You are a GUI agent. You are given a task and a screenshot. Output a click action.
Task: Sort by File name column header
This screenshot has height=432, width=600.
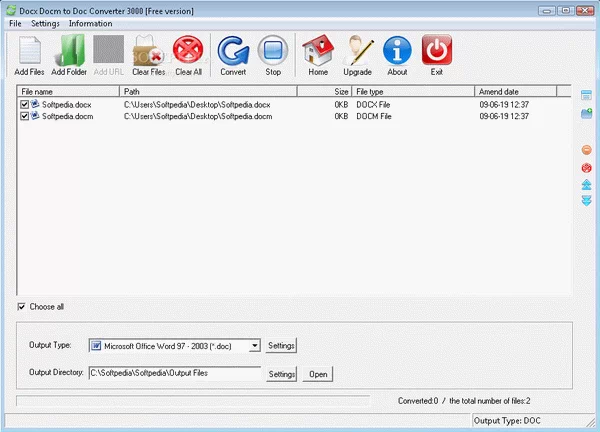tap(68, 91)
